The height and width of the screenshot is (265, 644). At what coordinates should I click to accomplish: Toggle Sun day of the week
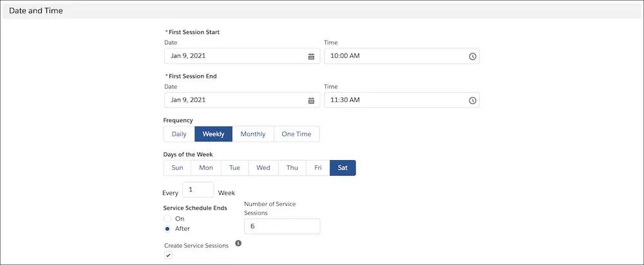click(x=178, y=168)
